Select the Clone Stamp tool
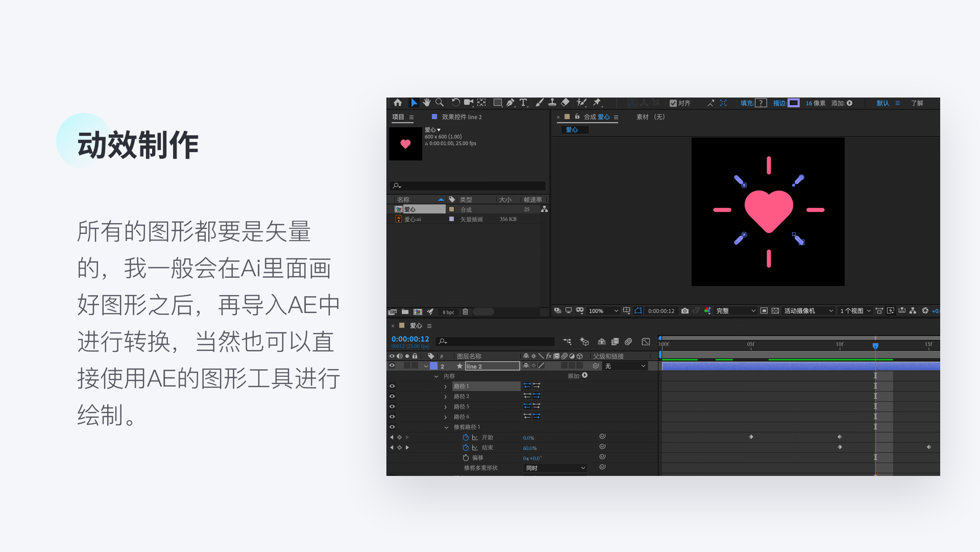This screenshot has width=980, height=552. pyautogui.click(x=552, y=103)
